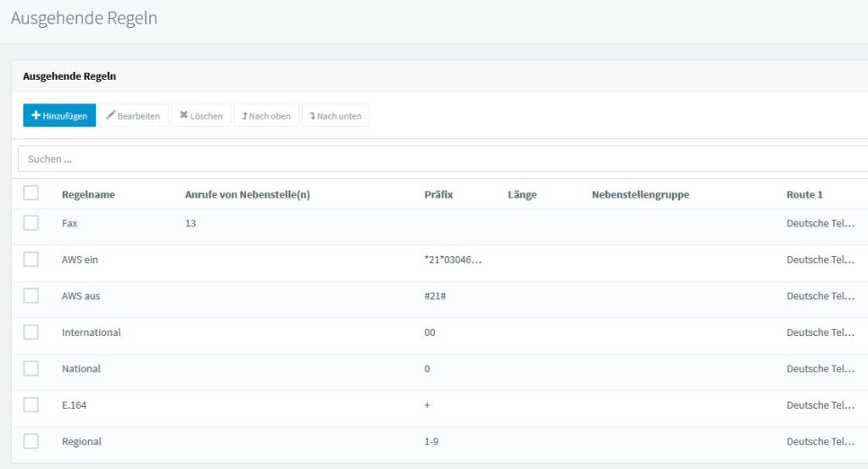Enable the International rule checkbox
The height and width of the screenshot is (469, 868).
click(x=31, y=332)
